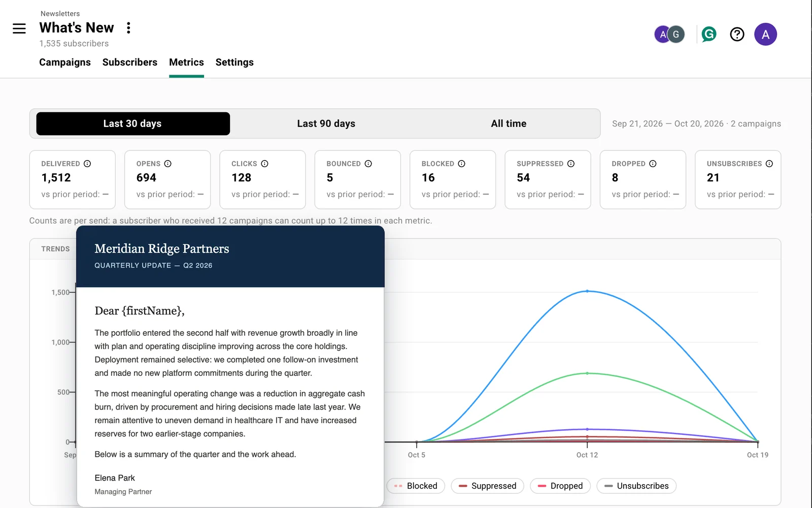
Task: Click the Meridian Ridge Partners email preview
Action: tap(230, 366)
